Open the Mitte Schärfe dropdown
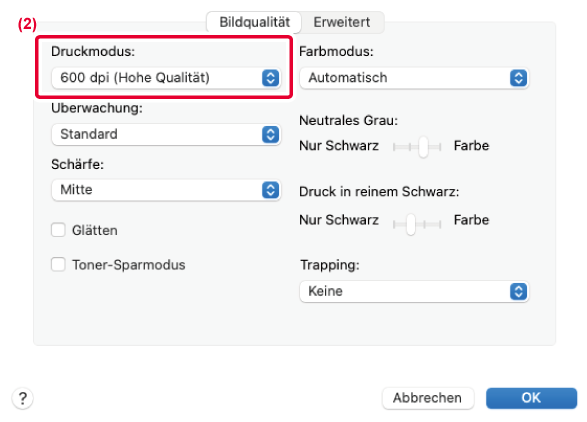The image size is (587, 422). 166,190
